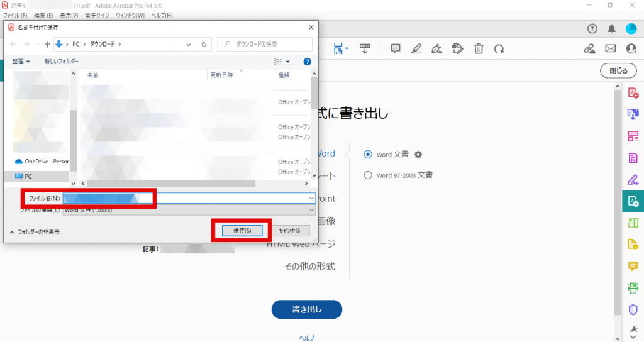This screenshot has height=342, width=644.
Task: Click the invite people share icon
Action: [631, 49]
